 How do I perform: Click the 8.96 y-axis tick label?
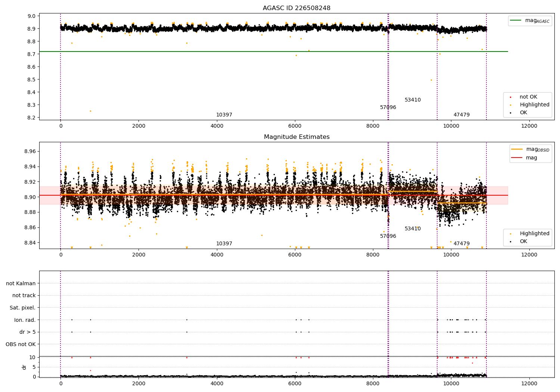[30, 152]
